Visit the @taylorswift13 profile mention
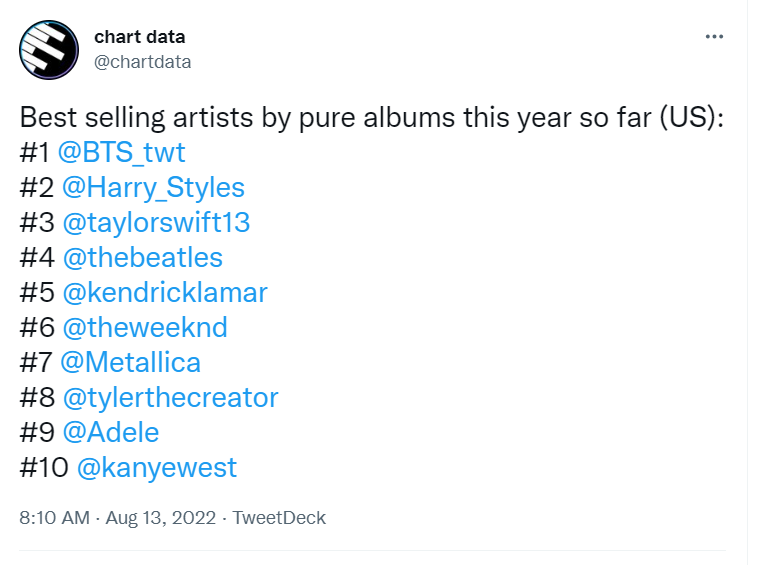This screenshot has height=565, width=762. 156,223
